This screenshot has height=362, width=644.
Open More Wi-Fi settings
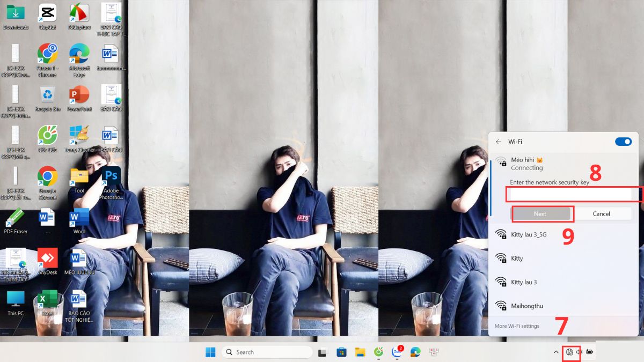pos(517,326)
